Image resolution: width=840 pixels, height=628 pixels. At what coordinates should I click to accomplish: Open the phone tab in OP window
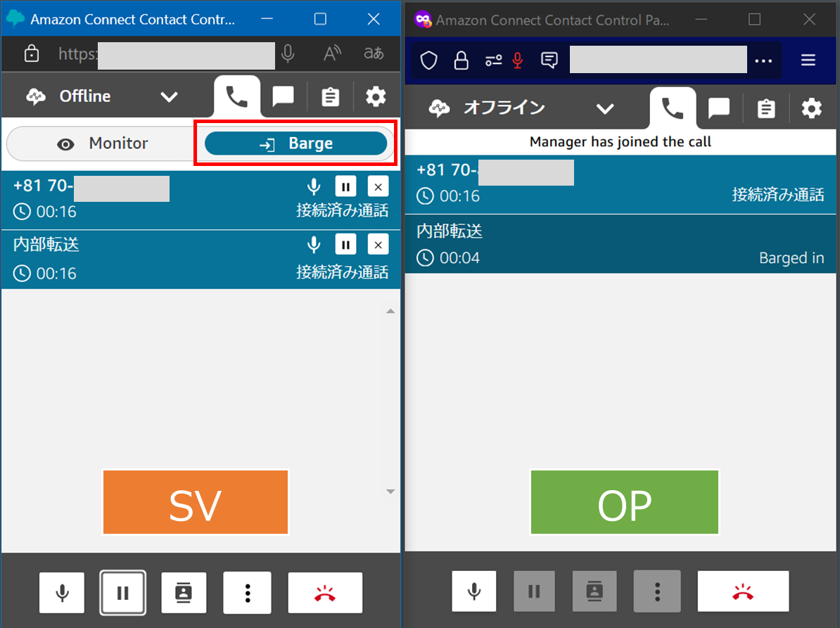673,108
